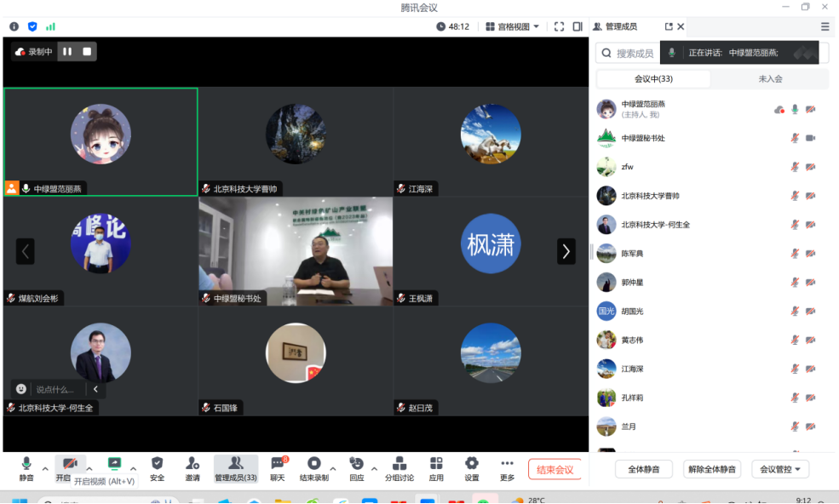Switch to 会议中(33) tab
This screenshot has width=839, height=504.
click(653, 78)
